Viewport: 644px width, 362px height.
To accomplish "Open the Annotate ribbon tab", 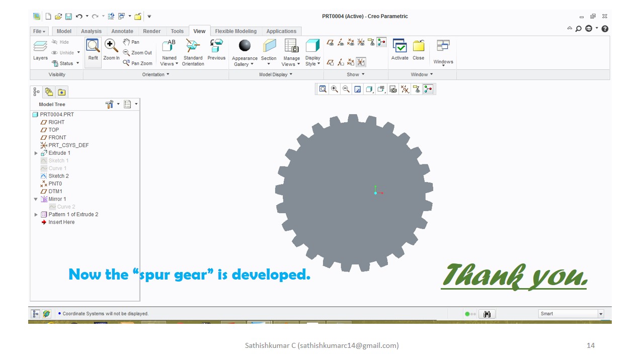I will 122,31.
